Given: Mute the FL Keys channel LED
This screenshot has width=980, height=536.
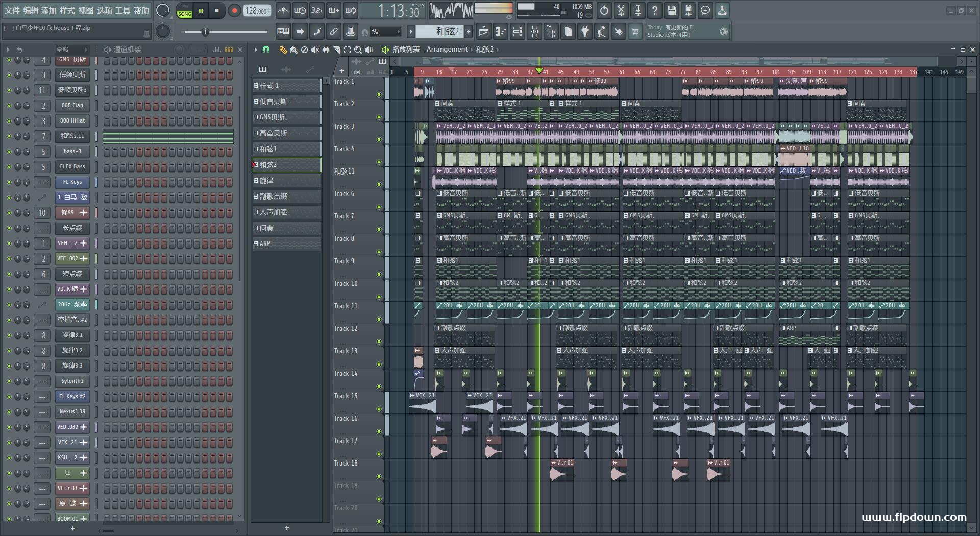Looking at the screenshot, I should tap(9, 182).
